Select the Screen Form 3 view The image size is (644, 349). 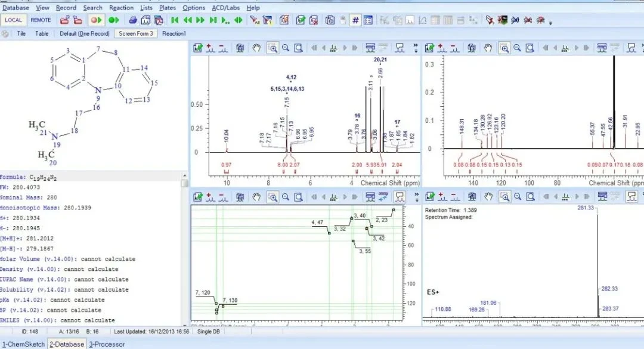(135, 34)
